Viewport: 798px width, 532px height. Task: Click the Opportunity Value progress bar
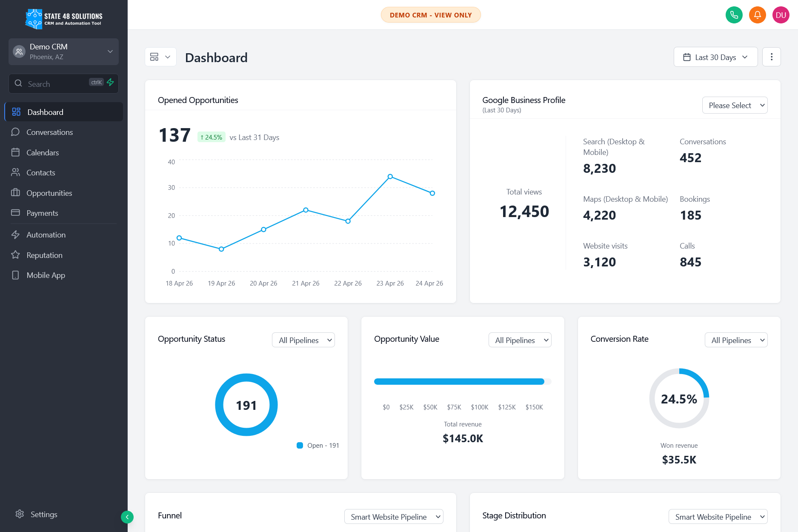coord(462,381)
